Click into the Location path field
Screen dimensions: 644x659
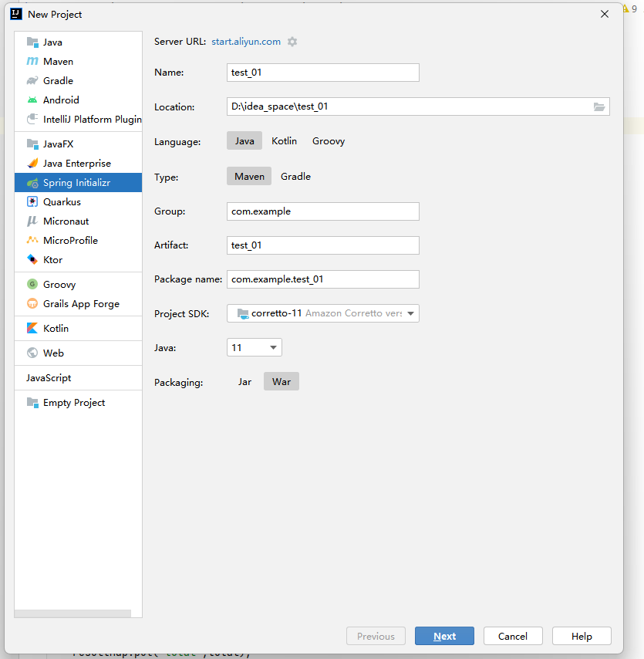click(410, 106)
